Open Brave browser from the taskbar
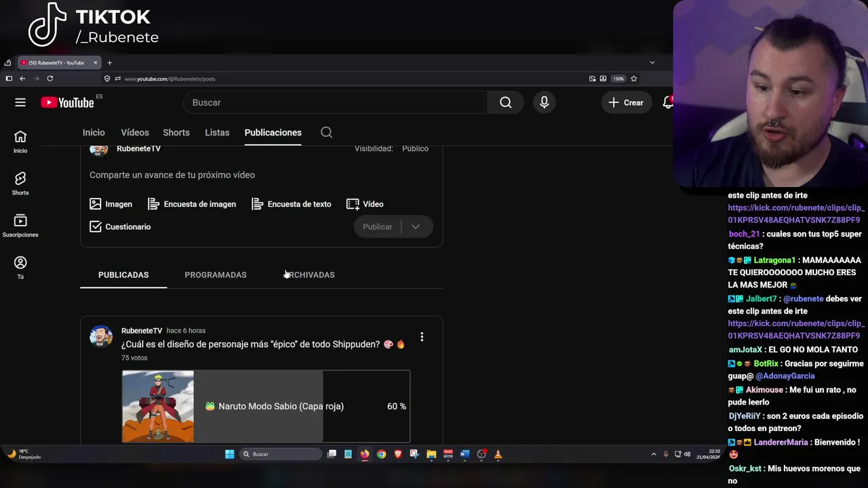 [398, 454]
